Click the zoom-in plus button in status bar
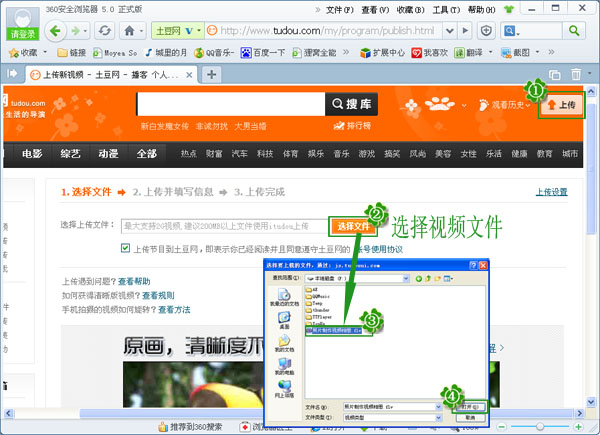 578,427
